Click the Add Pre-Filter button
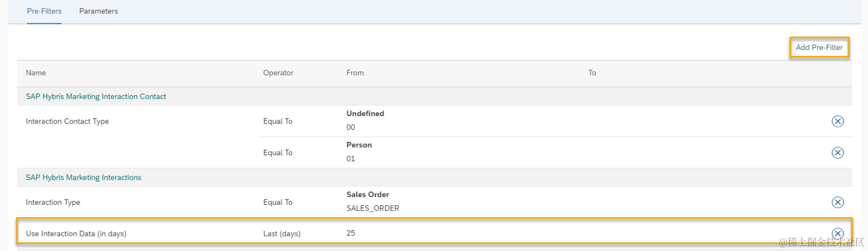The height and width of the screenshot is (251, 868). (x=819, y=47)
